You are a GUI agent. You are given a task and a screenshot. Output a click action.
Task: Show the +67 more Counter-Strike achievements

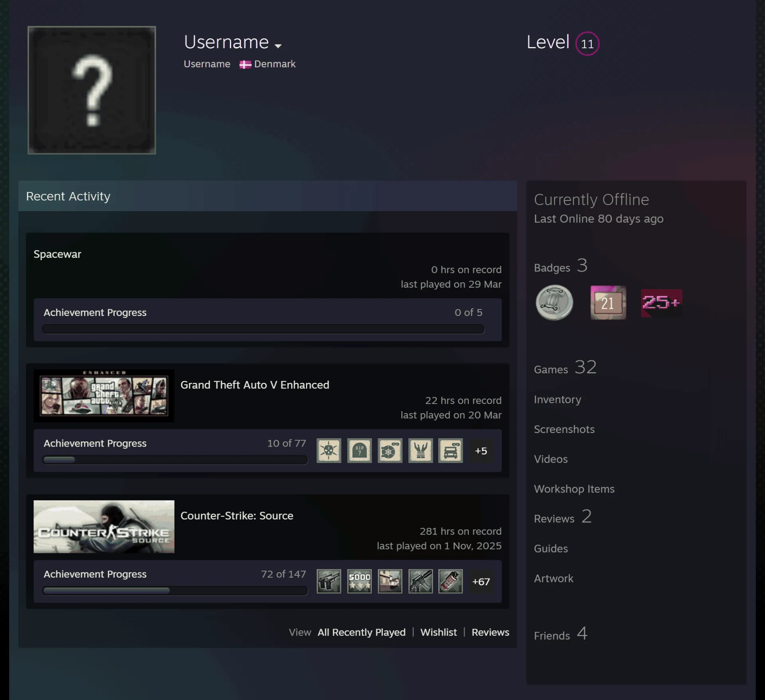point(481,581)
